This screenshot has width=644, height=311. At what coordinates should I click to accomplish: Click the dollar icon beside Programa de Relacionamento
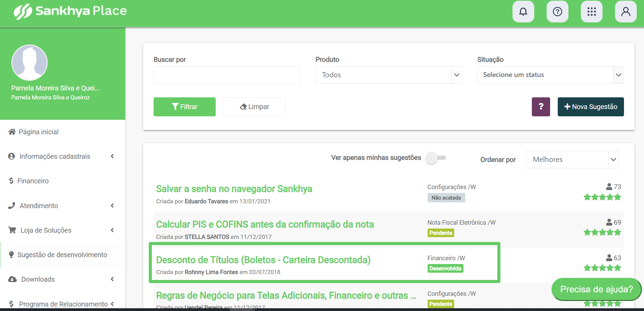11,304
